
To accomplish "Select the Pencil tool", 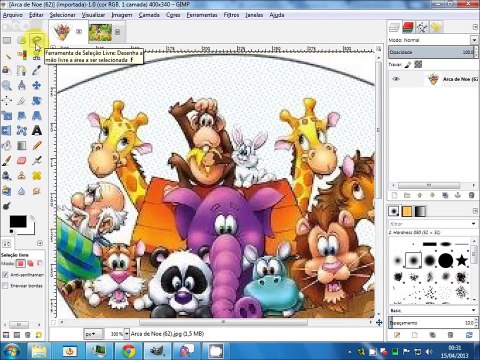I will coord(36,145).
